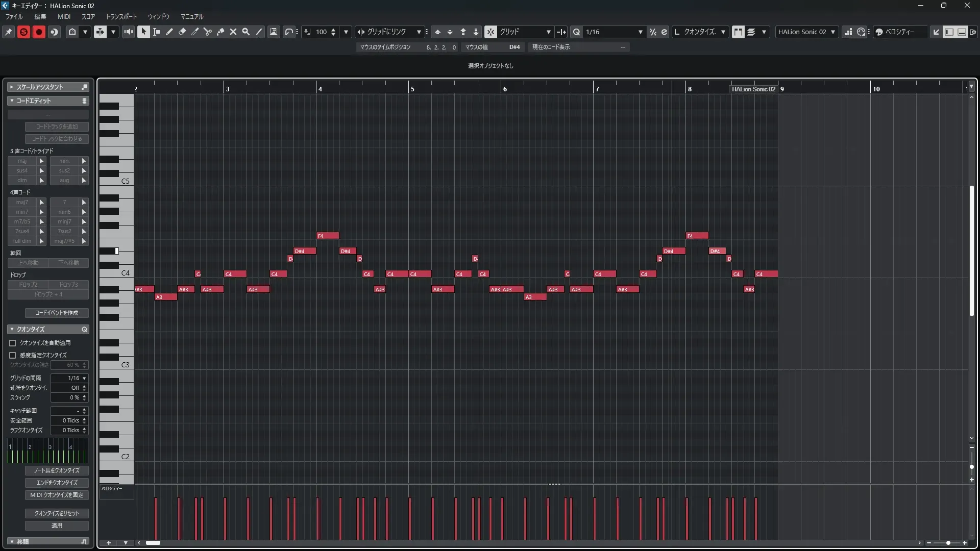Enable the sensitivity-based quantize checkbox

[x=13, y=355]
